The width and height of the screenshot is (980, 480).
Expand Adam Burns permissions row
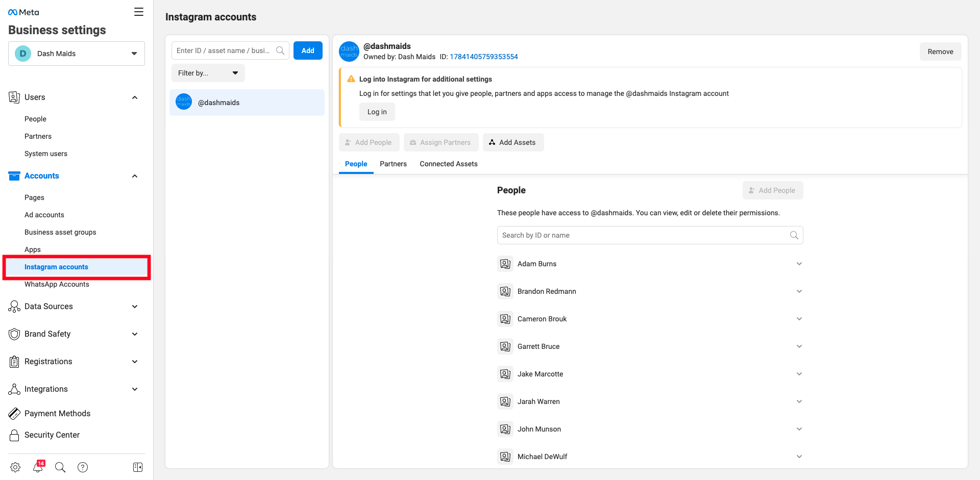tap(799, 264)
